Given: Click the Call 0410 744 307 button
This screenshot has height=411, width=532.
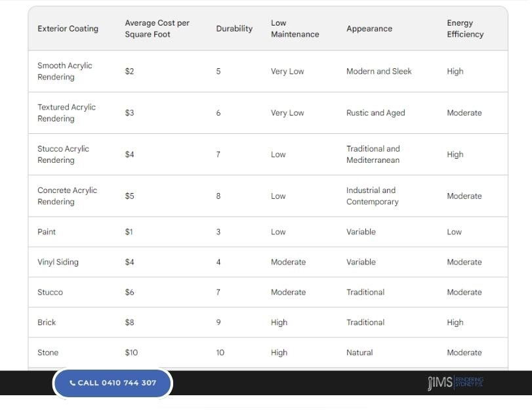Looking at the screenshot, I should (x=113, y=383).
